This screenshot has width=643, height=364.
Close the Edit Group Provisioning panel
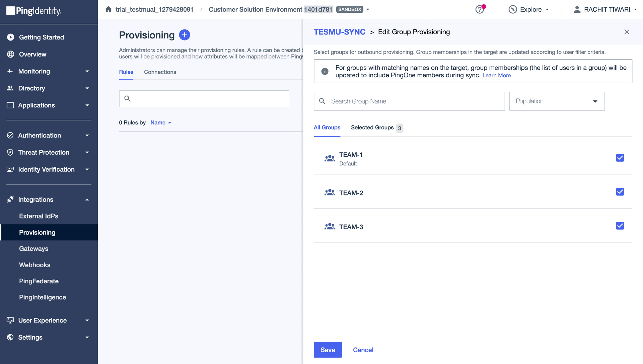pyautogui.click(x=627, y=32)
